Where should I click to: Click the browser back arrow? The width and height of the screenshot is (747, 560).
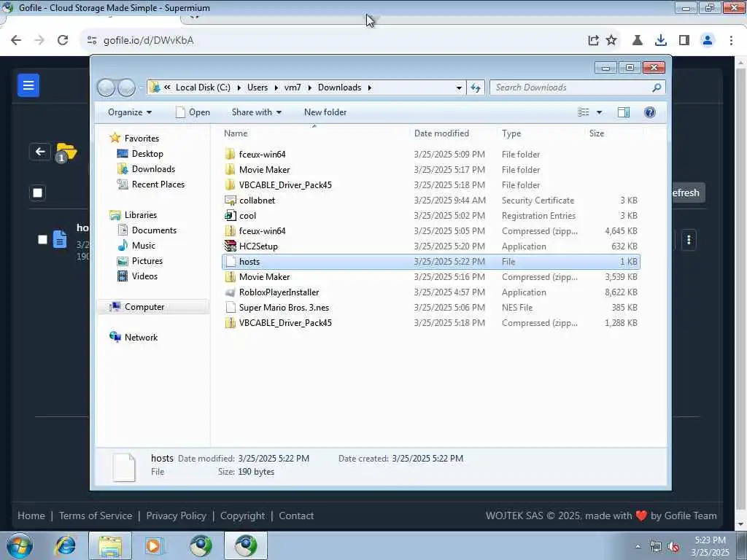(x=16, y=40)
